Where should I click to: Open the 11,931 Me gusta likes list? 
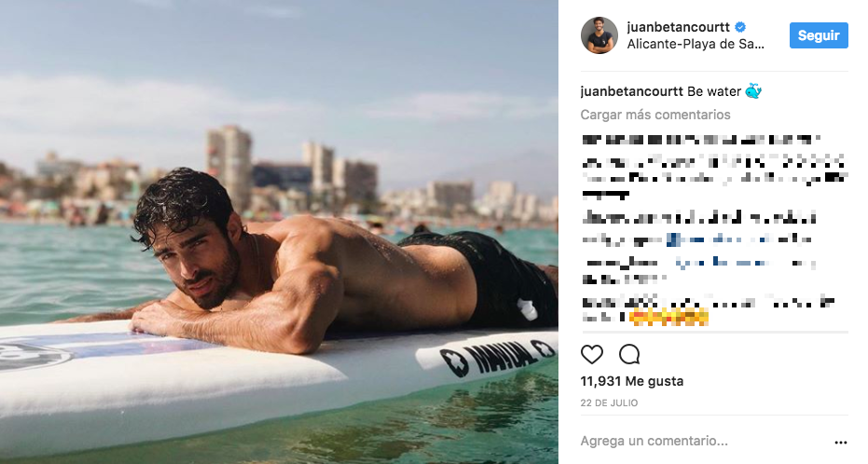(x=631, y=381)
